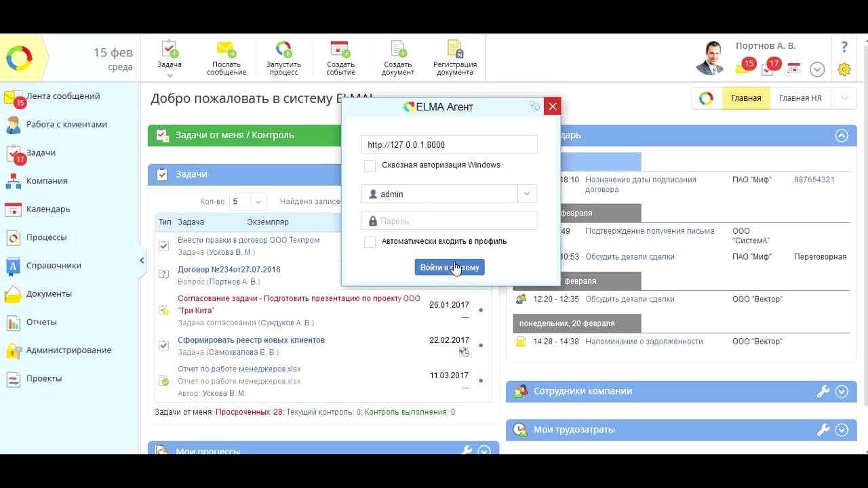Image resolution: width=868 pixels, height=488 pixels.
Task: Open Лента сообщений in sidebar
Action: click(x=63, y=96)
